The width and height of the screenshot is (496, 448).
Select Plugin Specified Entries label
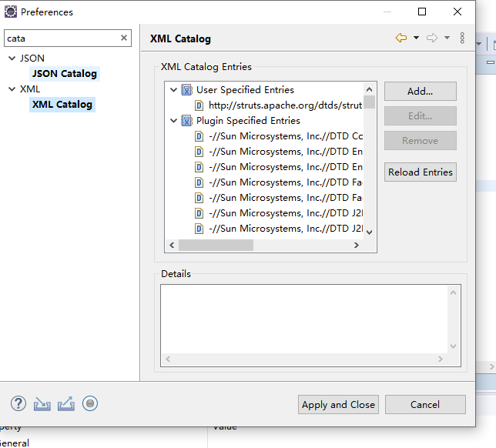click(248, 120)
